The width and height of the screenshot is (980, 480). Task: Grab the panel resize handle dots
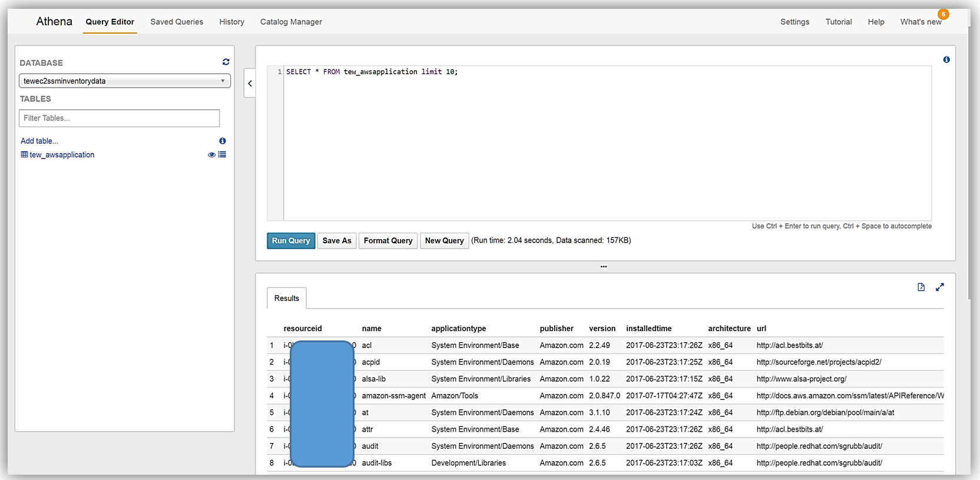(x=604, y=267)
